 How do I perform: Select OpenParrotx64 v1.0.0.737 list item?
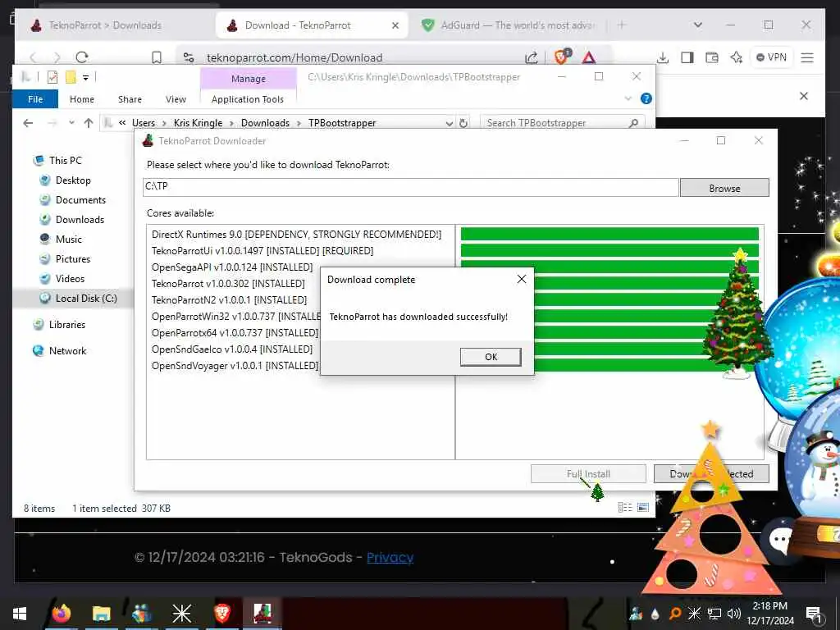(x=235, y=333)
